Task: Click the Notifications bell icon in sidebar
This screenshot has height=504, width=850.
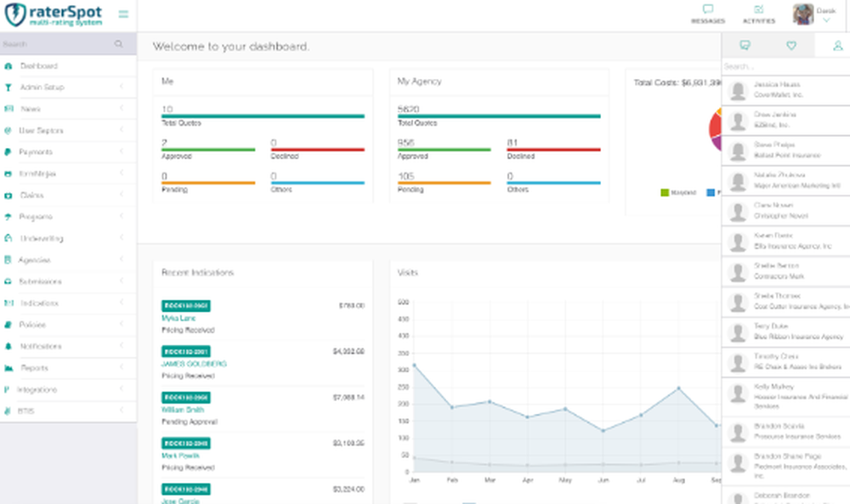Action: pos(8,346)
